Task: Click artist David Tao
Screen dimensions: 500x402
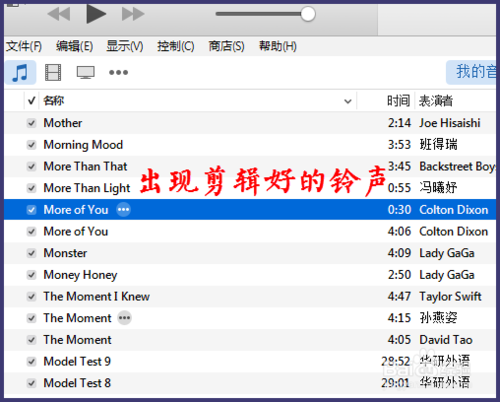Action: point(446,340)
